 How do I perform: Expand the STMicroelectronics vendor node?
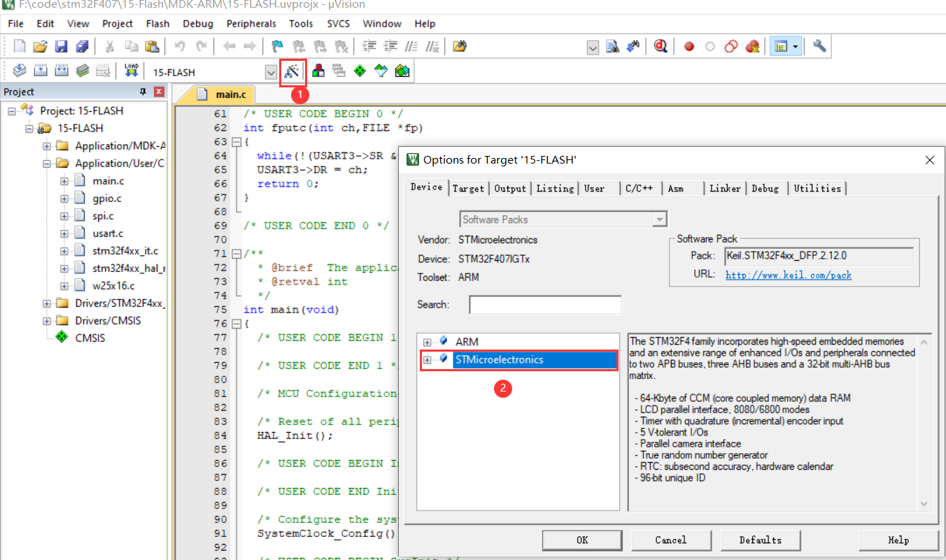pyautogui.click(x=427, y=360)
